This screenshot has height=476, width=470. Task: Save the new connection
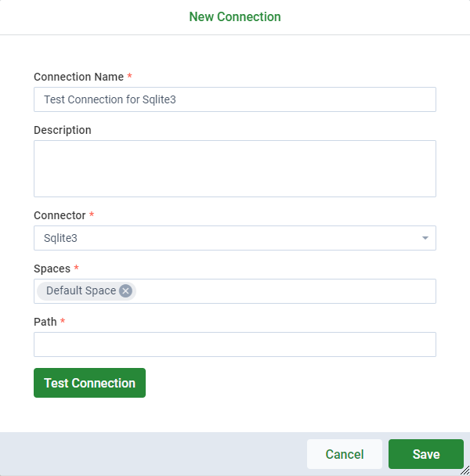pyautogui.click(x=426, y=454)
